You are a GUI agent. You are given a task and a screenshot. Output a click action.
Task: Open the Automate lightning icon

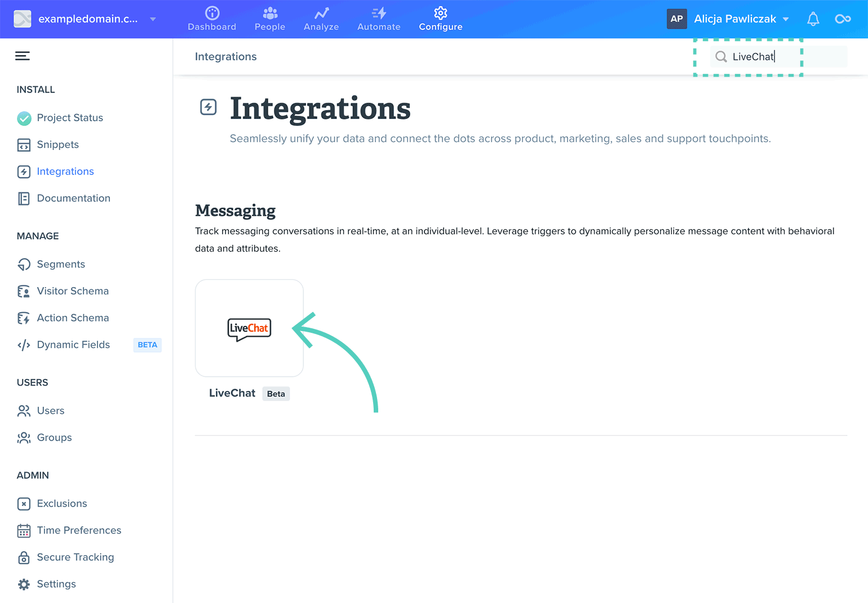click(x=379, y=12)
